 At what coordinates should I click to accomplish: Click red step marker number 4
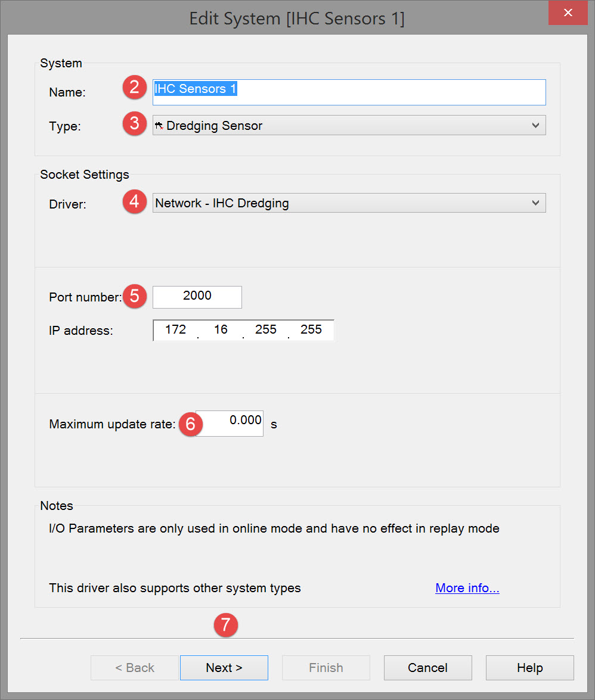(x=135, y=201)
